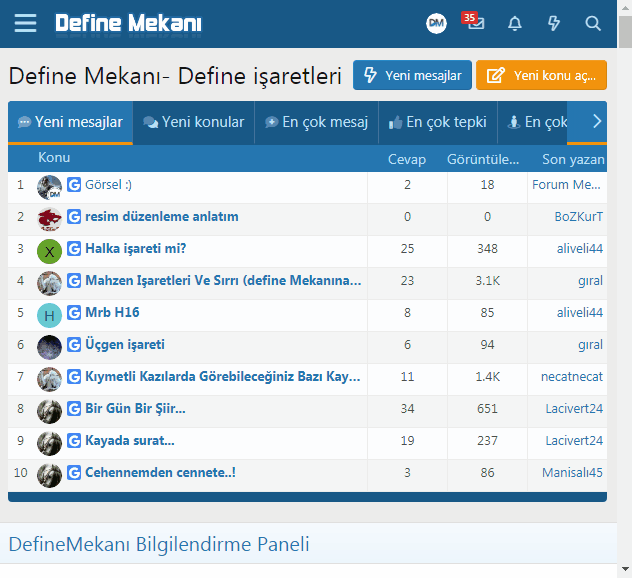Switch to the En çok tepki tab
This screenshot has width=632, height=578.
(x=438, y=122)
